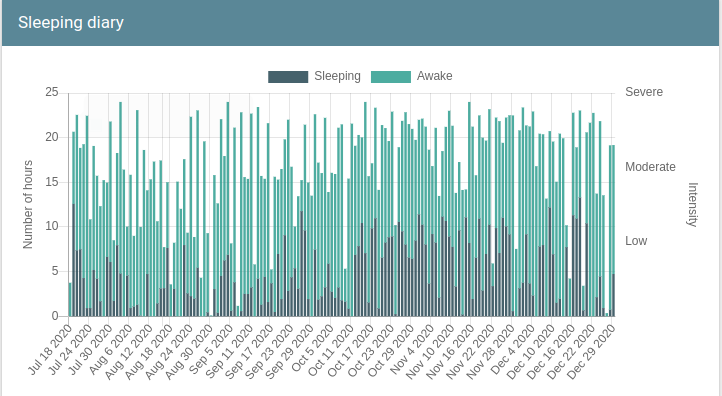Click the Severe intensity label

point(644,92)
